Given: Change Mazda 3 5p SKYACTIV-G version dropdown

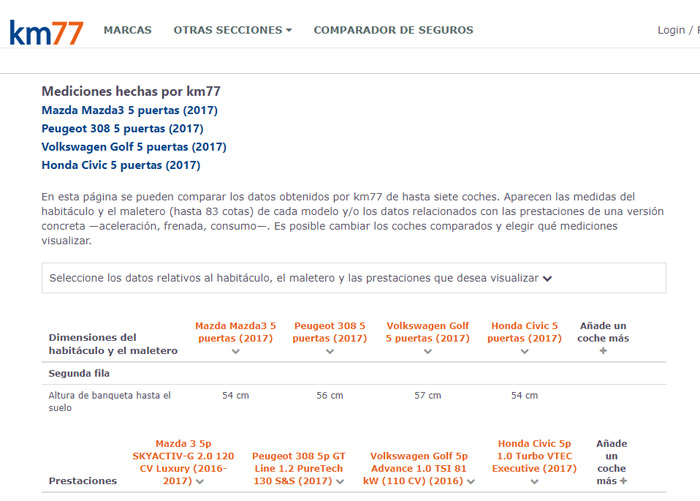Looking at the screenshot, I should click(x=200, y=482).
